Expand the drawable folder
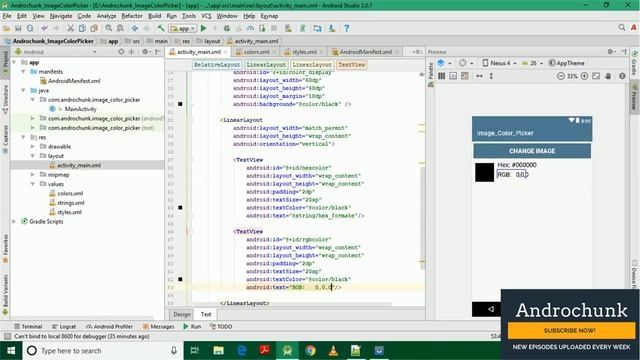The width and height of the screenshot is (640, 360). (x=33, y=147)
